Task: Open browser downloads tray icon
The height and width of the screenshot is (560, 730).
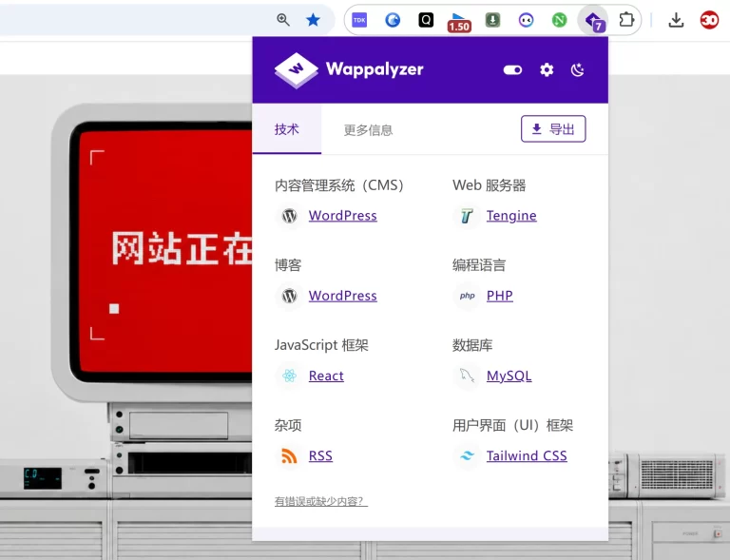Action: click(676, 20)
